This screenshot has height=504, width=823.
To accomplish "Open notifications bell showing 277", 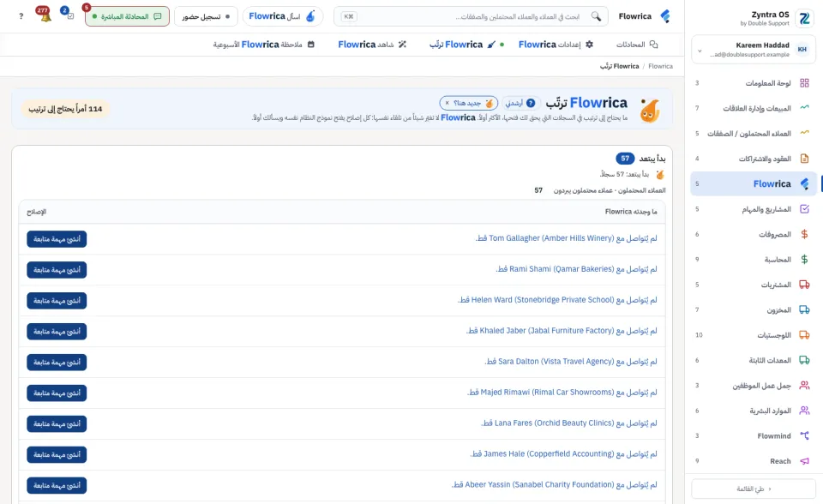I will click(x=45, y=15).
